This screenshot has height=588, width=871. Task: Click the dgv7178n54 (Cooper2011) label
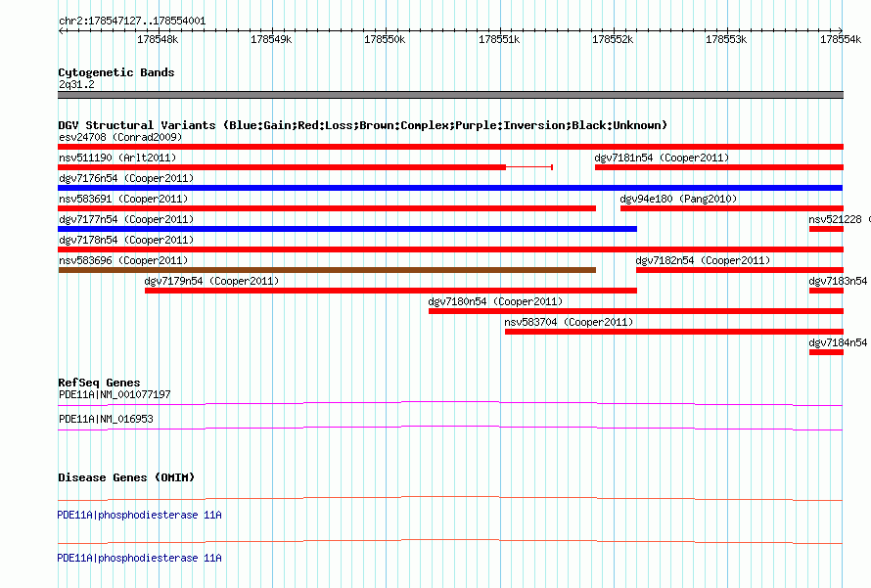click(126, 240)
